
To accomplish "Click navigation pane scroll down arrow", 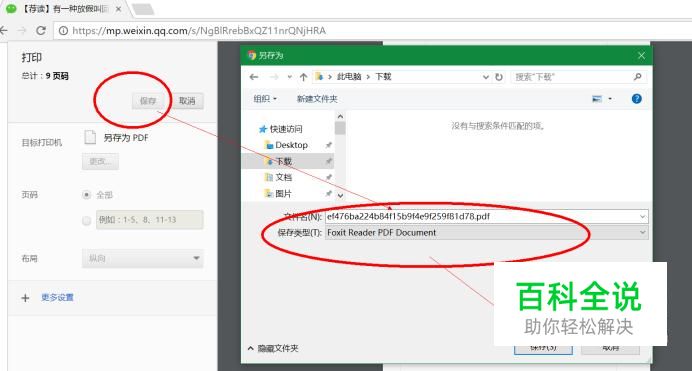I will click(340, 195).
